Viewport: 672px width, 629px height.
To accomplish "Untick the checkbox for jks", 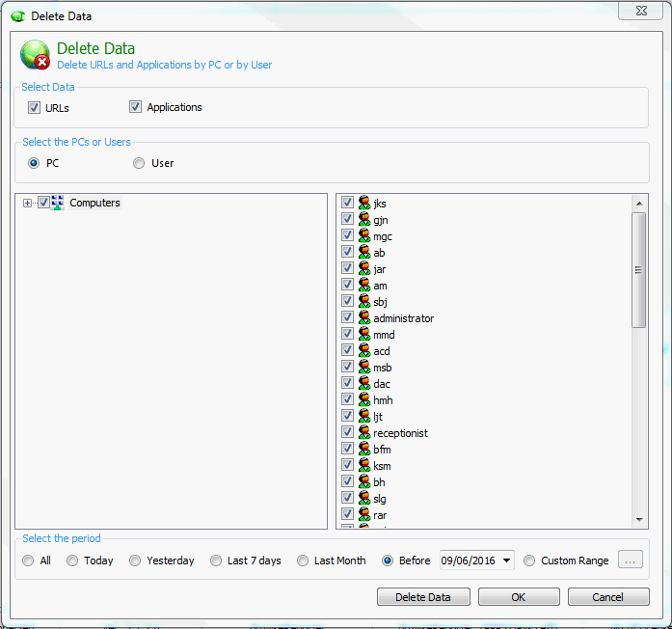I will (x=347, y=202).
